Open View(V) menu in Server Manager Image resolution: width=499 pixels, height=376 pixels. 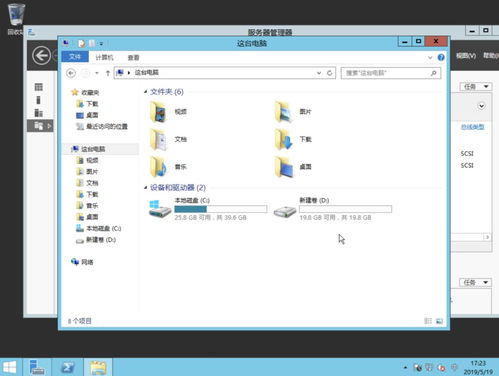coord(466,55)
